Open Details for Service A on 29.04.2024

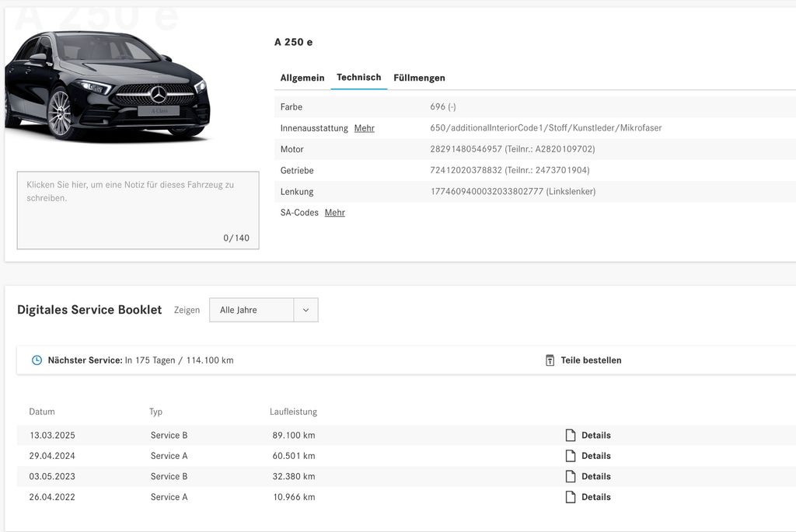[x=595, y=455]
